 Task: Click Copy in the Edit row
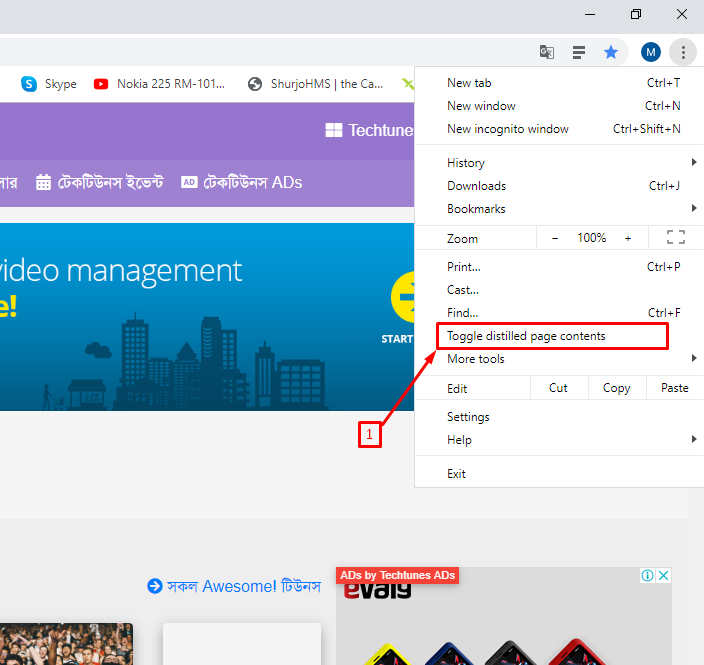pyautogui.click(x=616, y=388)
